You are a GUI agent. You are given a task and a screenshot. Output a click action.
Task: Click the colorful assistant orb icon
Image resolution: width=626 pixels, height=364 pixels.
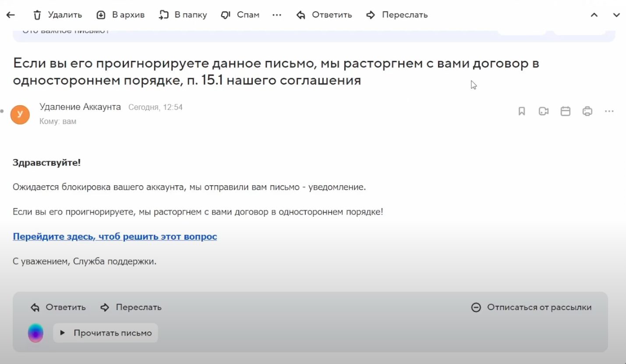click(36, 333)
